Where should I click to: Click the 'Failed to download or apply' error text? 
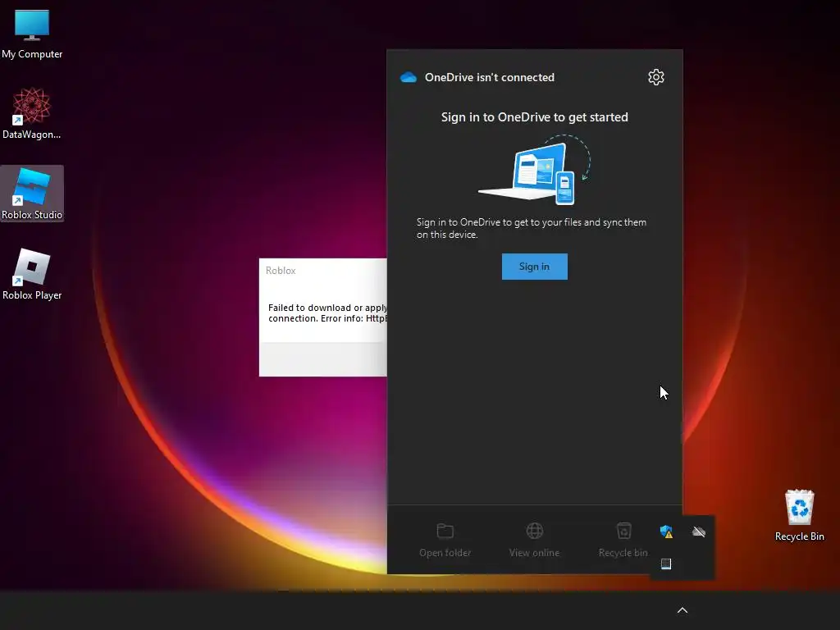pyautogui.click(x=327, y=313)
